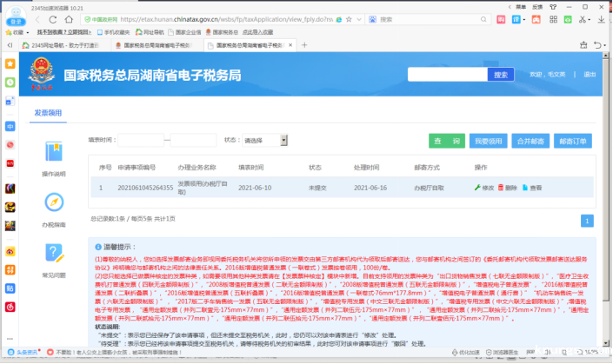Screen dimensions: 613x364
Task: Click 删除 delete icon in the table row
Action: point(506,188)
